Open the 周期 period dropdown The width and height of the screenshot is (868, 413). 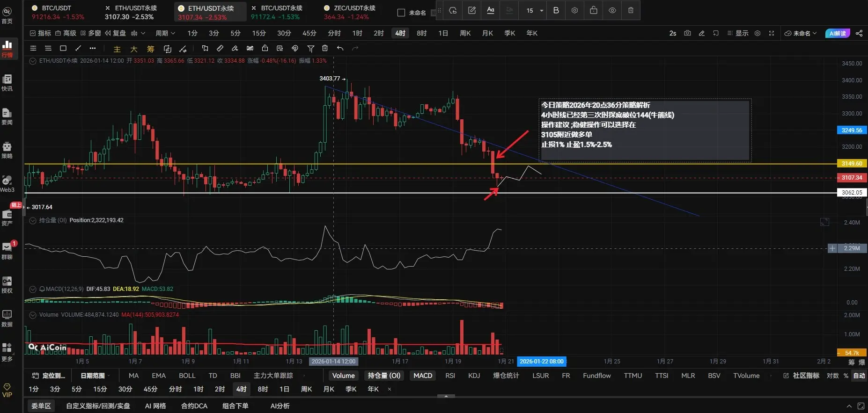coord(165,33)
